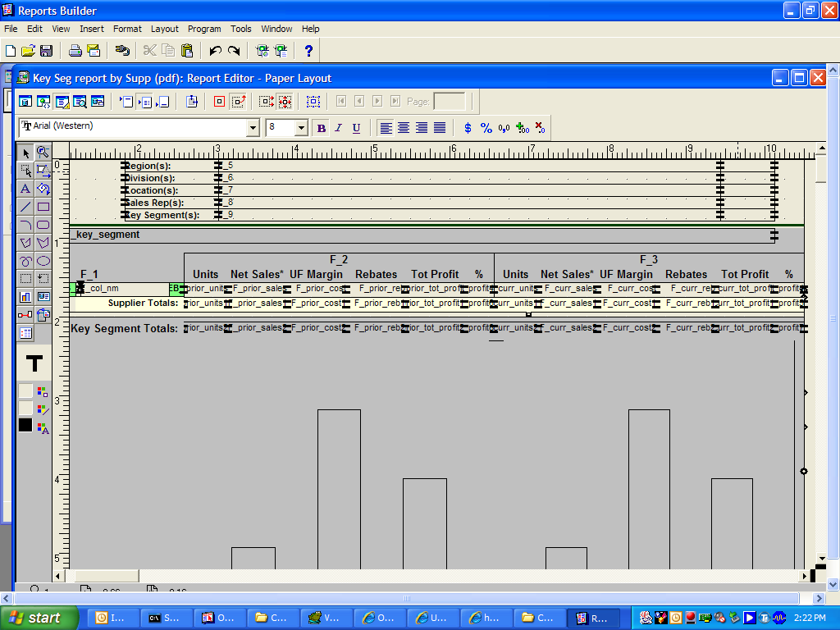Click the Help question mark icon
This screenshot has width=840, height=630.
308,51
